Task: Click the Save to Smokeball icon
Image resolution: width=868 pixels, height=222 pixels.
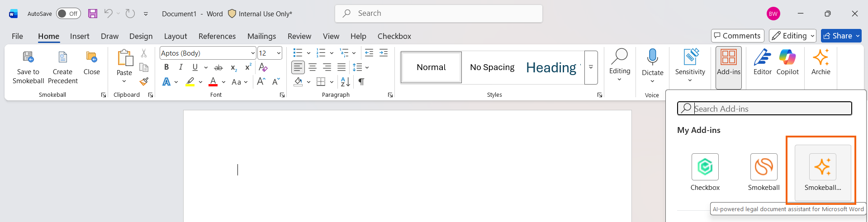Action: 28,57
